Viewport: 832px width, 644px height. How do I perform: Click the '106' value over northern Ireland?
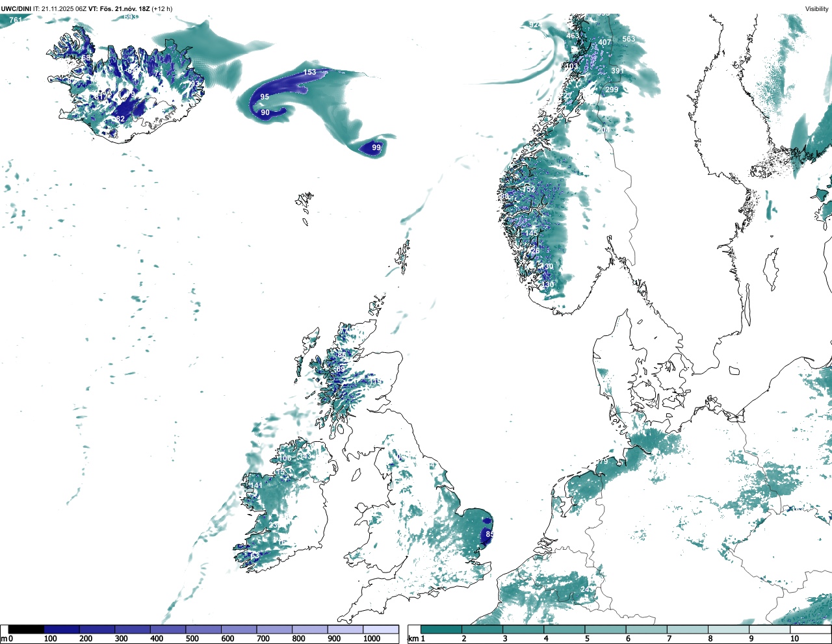(285, 458)
